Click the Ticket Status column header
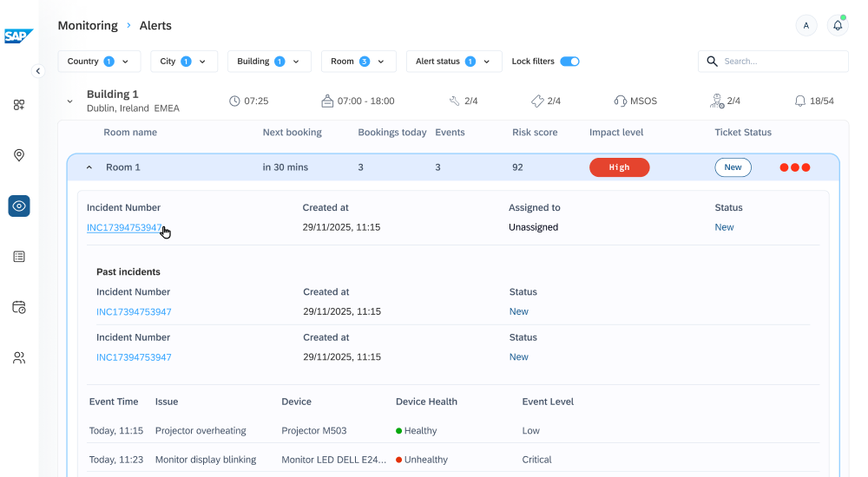The image size is (868, 477). [743, 132]
